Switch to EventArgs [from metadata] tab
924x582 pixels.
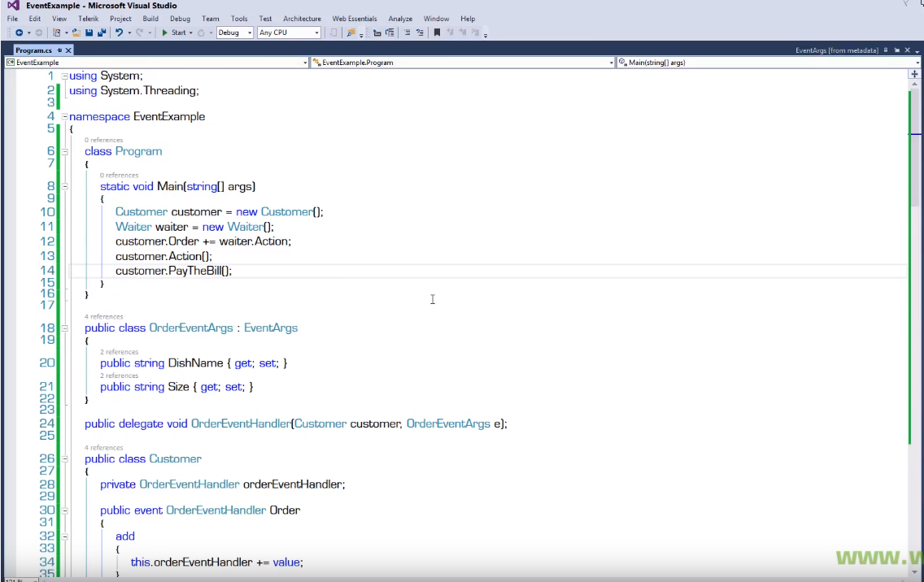837,50
